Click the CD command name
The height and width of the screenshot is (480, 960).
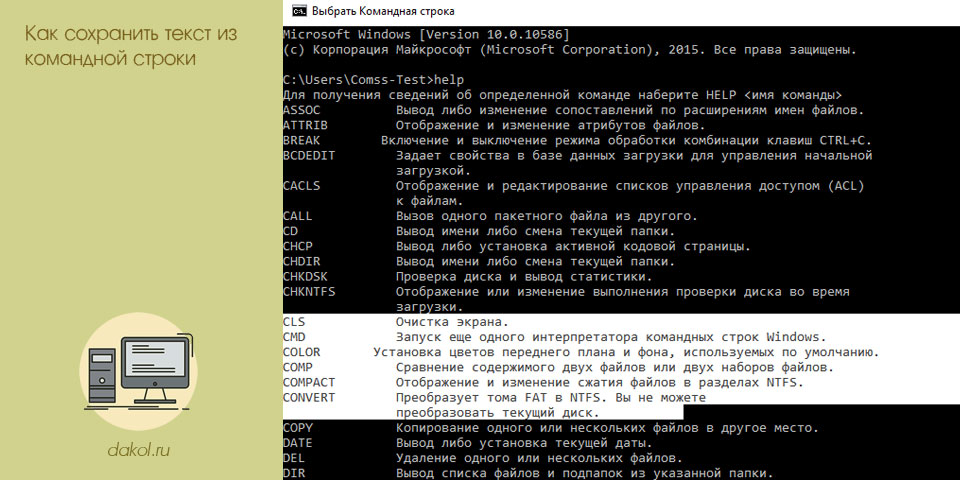[x=290, y=231]
